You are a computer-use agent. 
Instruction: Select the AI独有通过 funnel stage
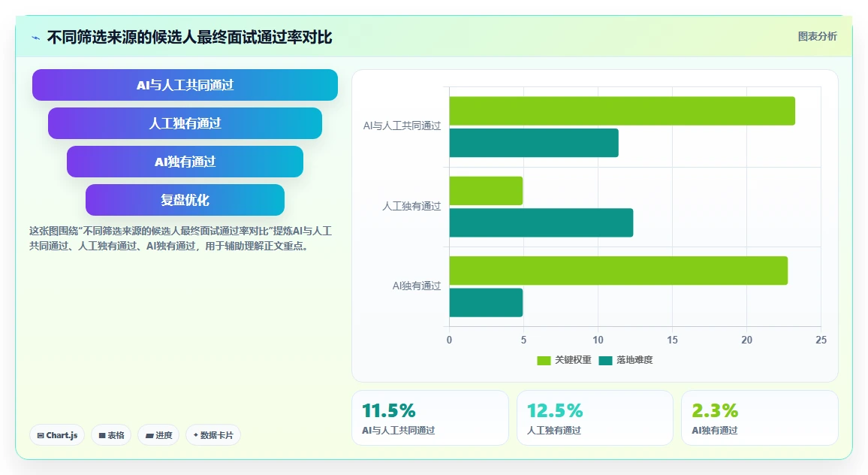[x=185, y=162]
